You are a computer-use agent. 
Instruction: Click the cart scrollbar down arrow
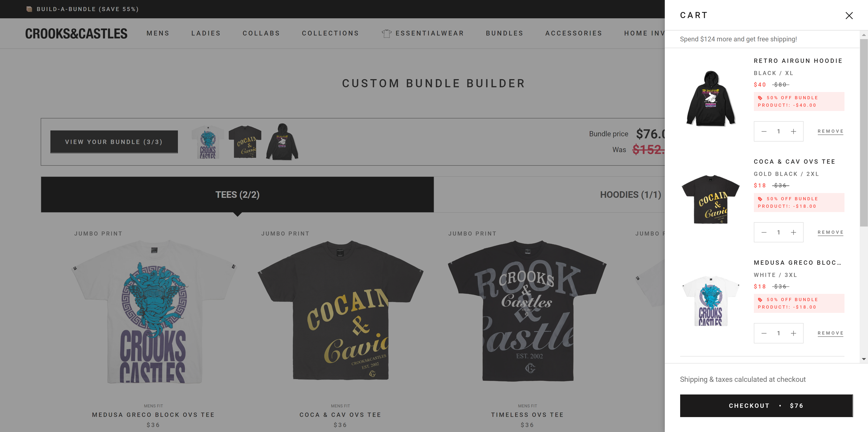(864, 359)
